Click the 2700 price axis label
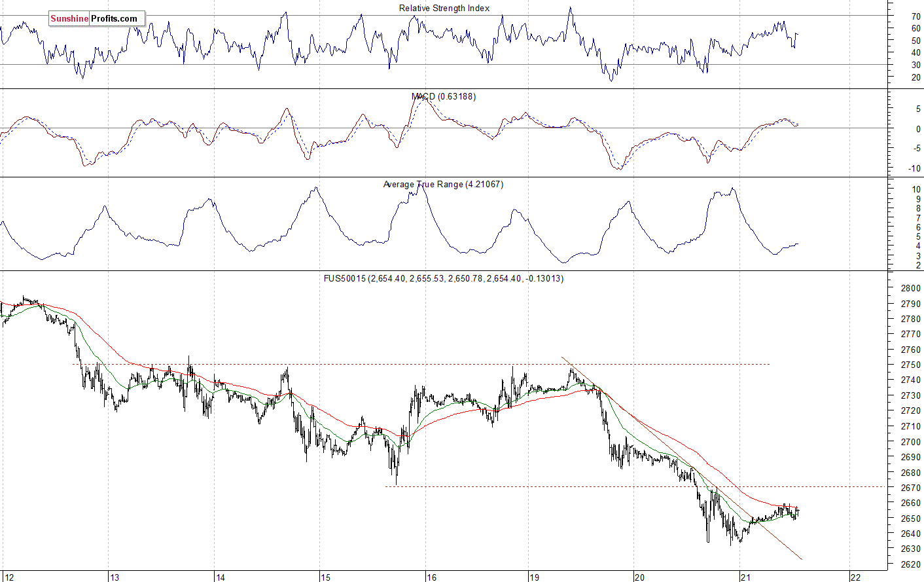The width and height of the screenshot is (924, 582). point(911,442)
